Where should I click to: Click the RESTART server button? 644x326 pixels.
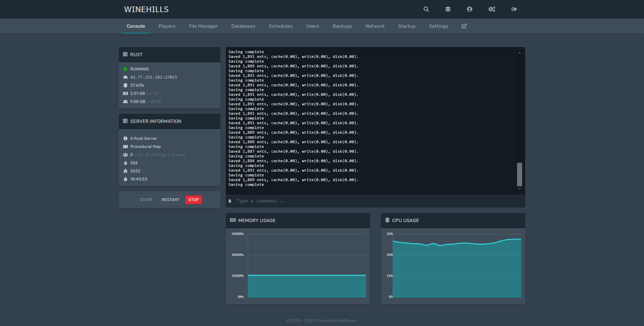[170, 200]
